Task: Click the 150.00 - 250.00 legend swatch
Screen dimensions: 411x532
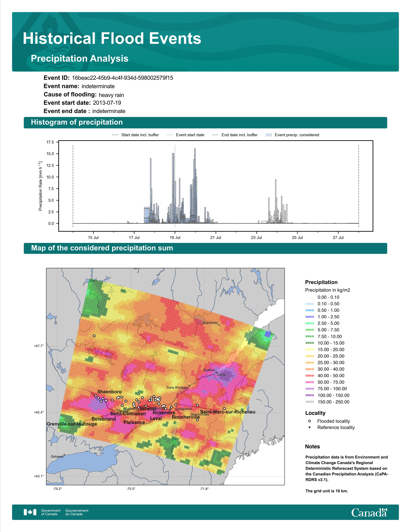Action: pyautogui.click(x=309, y=402)
